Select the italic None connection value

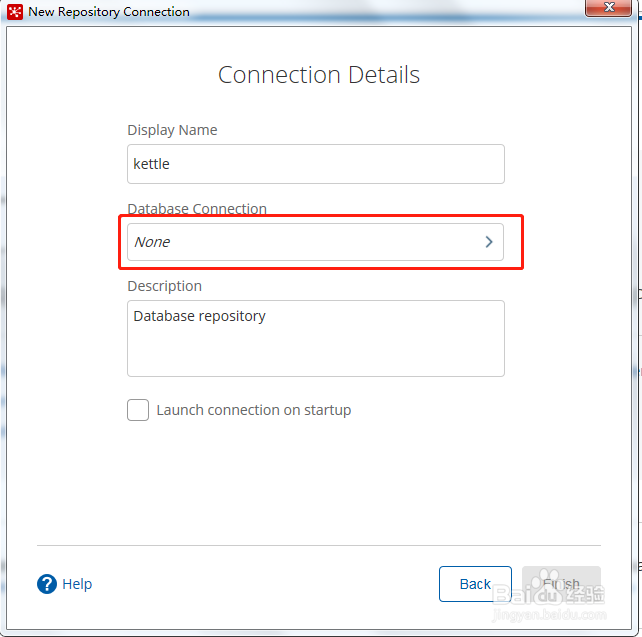pos(152,242)
